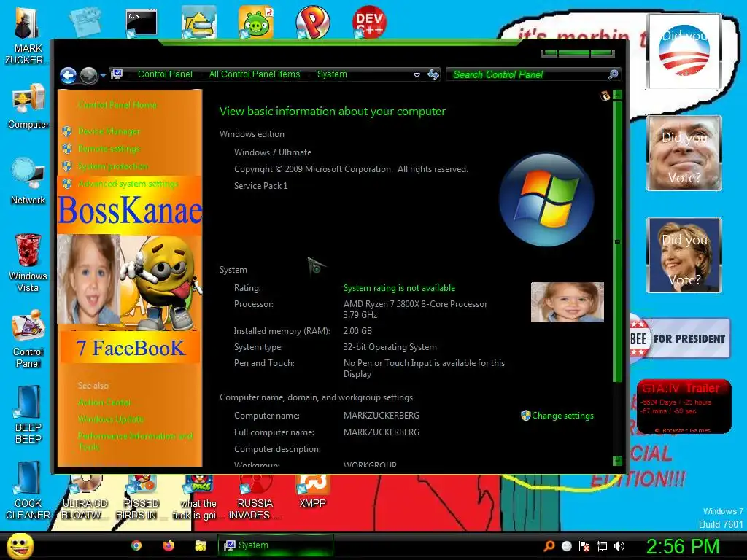The height and width of the screenshot is (560, 747).
Task: Select the XMPP desktop shortcut
Action: point(312,491)
